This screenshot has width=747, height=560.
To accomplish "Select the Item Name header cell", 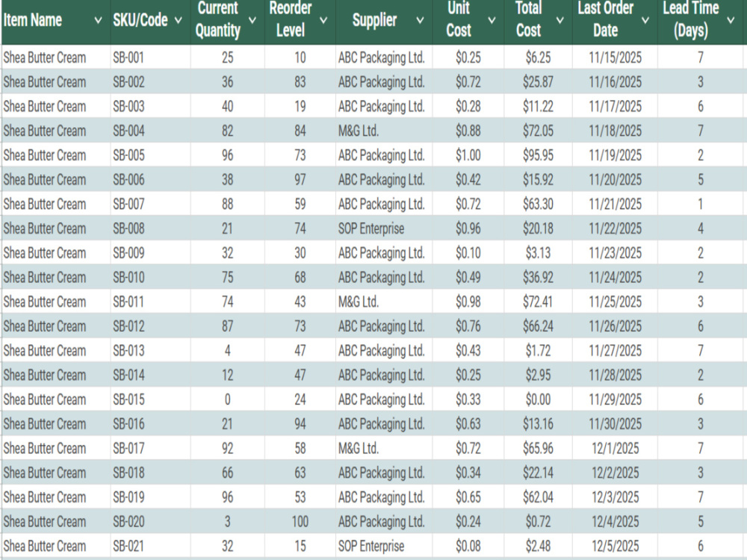I will (56, 22).
